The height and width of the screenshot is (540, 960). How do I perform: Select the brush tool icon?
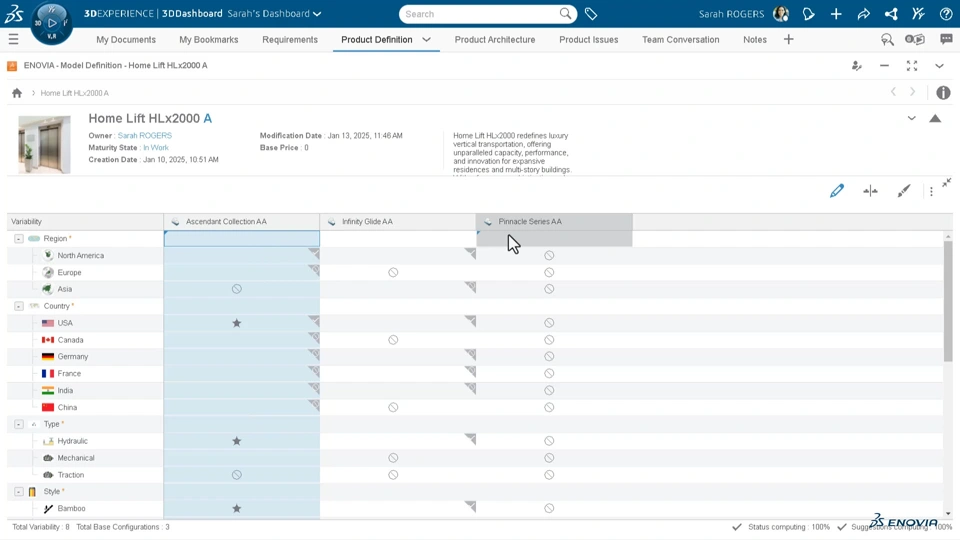pyautogui.click(x=904, y=191)
